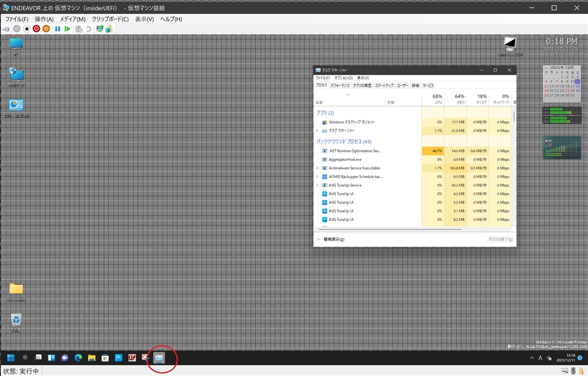Switch to the アプリの履歴 tab
The image size is (588, 376).
[362, 86]
